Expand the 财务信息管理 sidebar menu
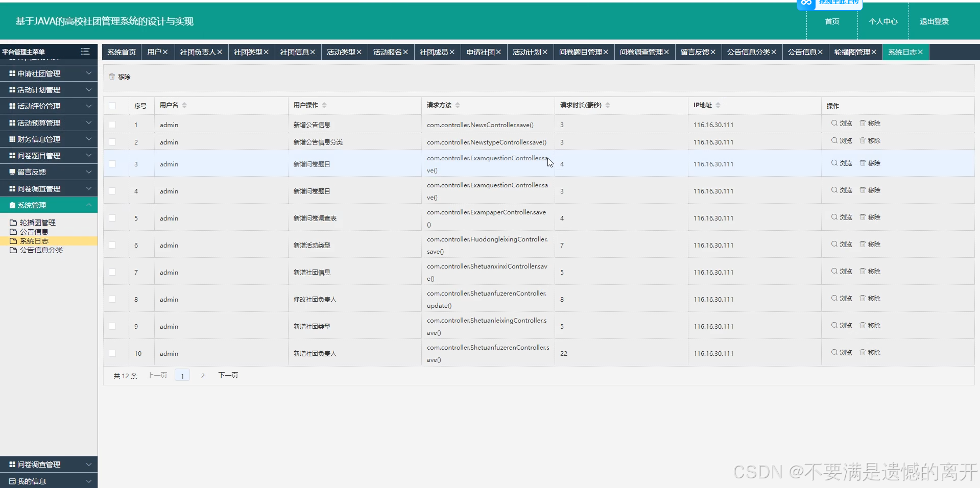This screenshot has width=980, height=488. point(49,139)
